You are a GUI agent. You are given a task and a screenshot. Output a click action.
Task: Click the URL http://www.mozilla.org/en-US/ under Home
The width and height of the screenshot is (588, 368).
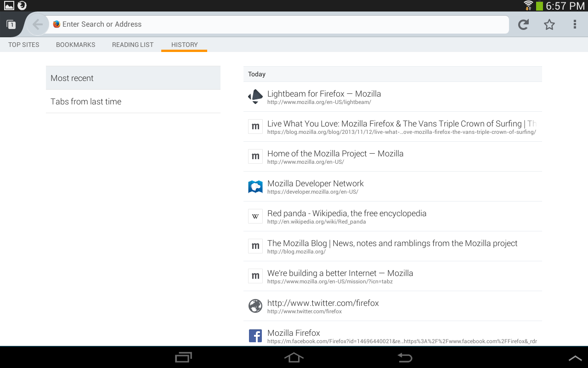click(x=305, y=162)
